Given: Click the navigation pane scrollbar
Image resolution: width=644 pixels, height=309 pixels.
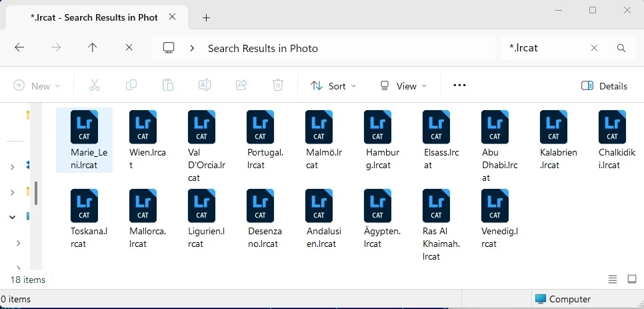Looking at the screenshot, I should (36, 193).
